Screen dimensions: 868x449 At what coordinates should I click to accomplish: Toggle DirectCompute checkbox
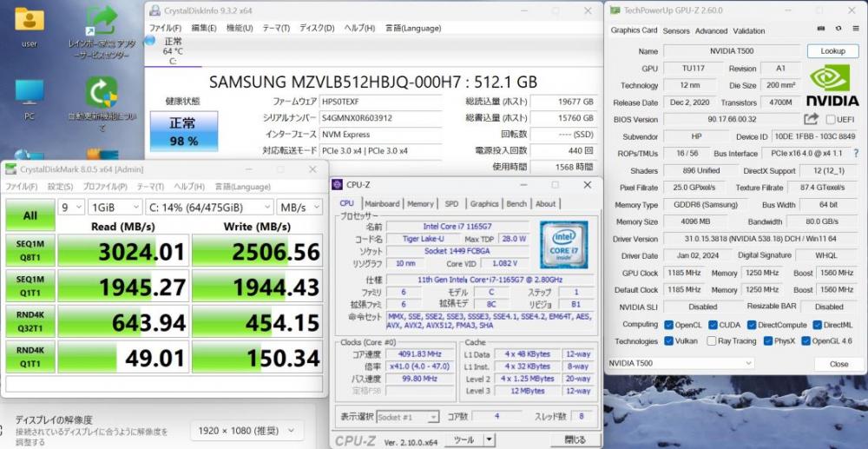[x=751, y=325]
